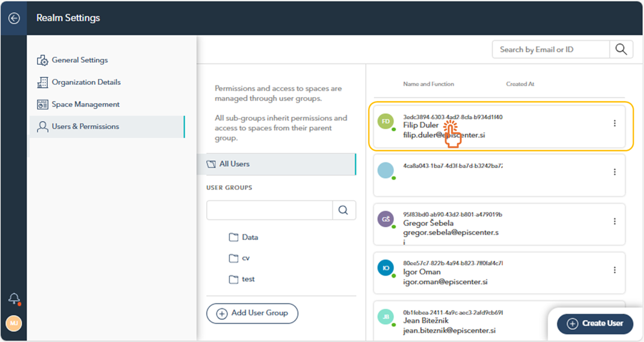
Task: Click the name Jean Bitežnik
Action: (425, 321)
